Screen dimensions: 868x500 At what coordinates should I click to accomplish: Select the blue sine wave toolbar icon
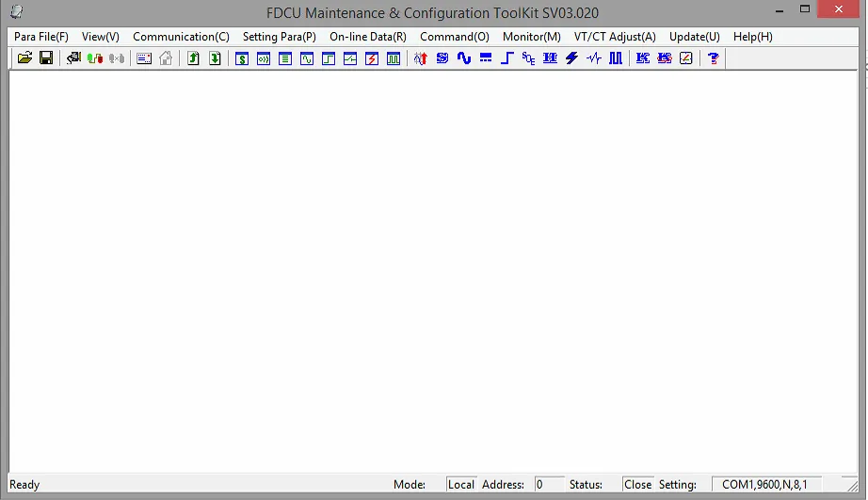464,58
